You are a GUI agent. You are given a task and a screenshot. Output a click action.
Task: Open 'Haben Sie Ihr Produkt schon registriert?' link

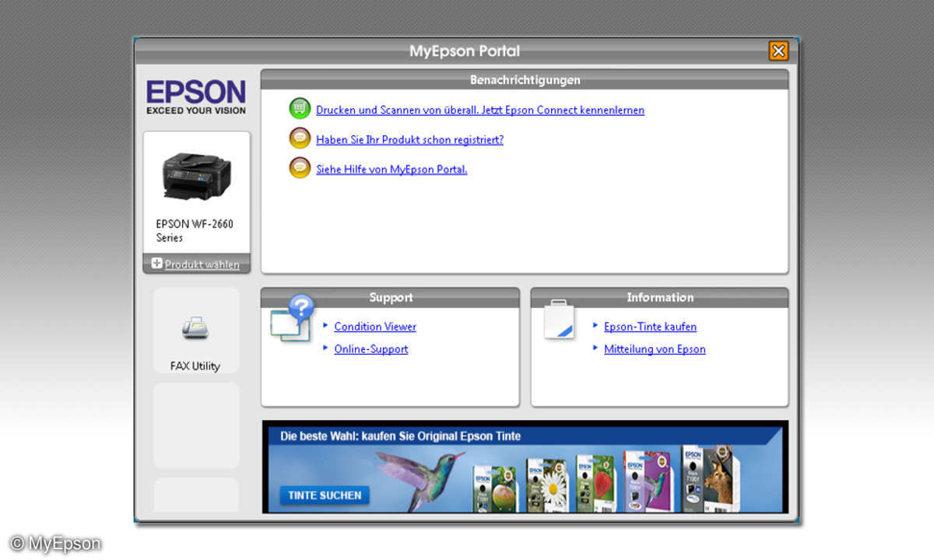click(x=409, y=139)
